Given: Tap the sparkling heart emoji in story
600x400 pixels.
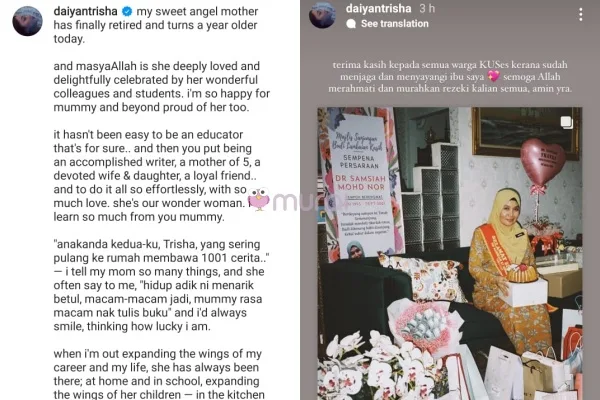Looking at the screenshot, I should [x=494, y=77].
